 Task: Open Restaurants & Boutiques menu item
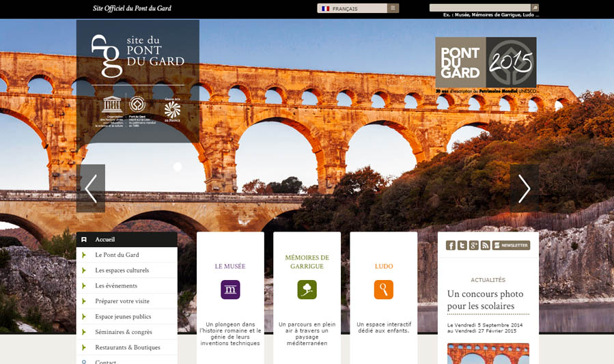127,348
